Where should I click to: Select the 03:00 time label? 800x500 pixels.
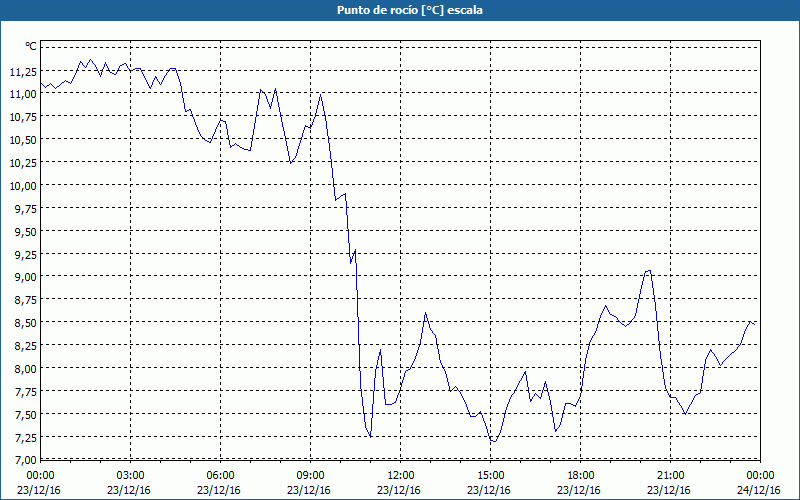[130, 476]
